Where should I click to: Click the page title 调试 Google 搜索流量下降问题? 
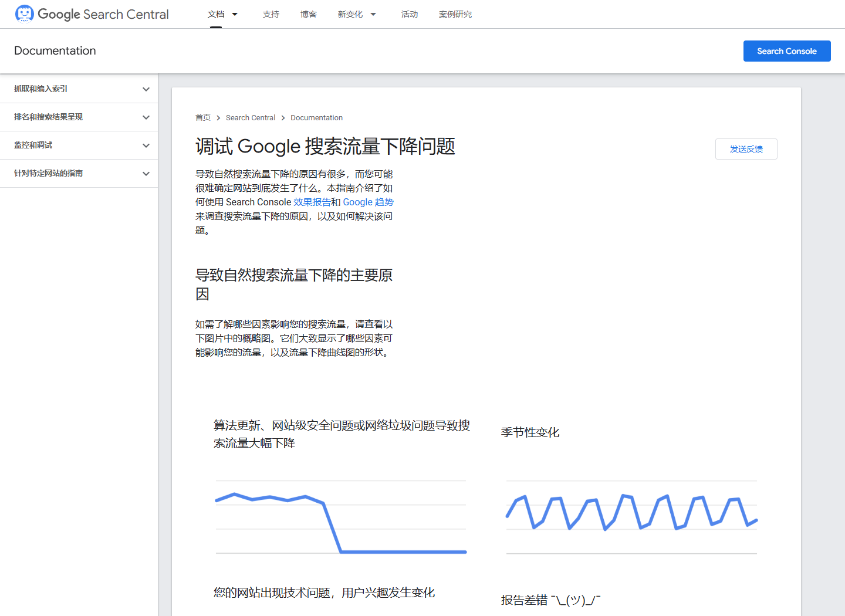[x=325, y=146]
